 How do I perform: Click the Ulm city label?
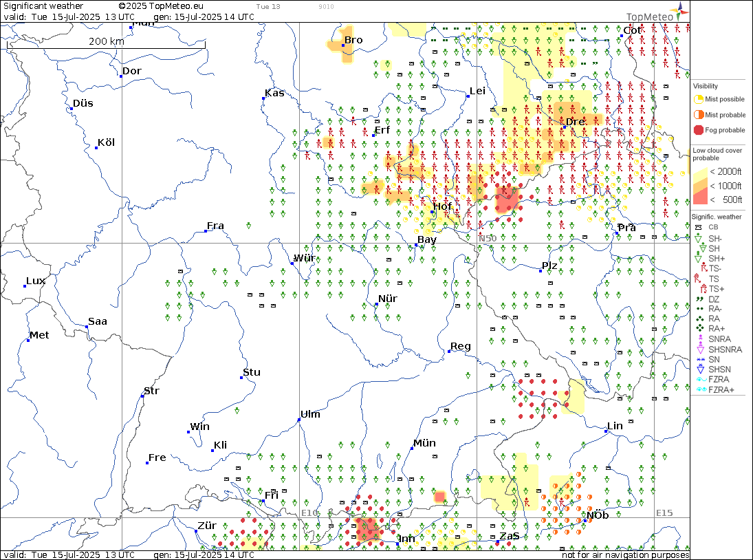tap(310, 414)
